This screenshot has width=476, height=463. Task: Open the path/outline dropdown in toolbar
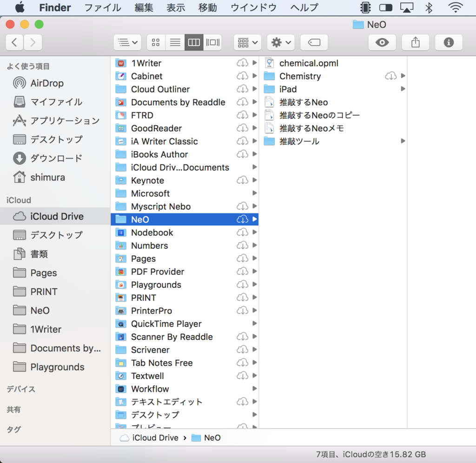[127, 42]
